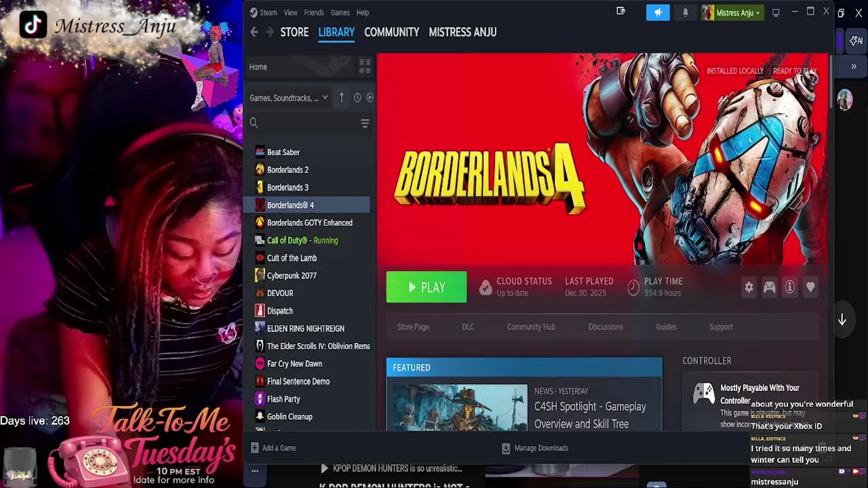868x488 pixels.
Task: Click the Steam logo icon in menu bar
Action: (x=254, y=12)
